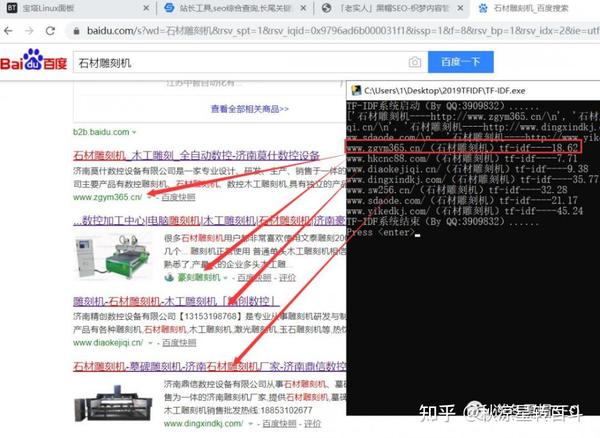Click the browser back arrow
Image resolution: width=600 pixels, height=438 pixels.
(8, 31)
